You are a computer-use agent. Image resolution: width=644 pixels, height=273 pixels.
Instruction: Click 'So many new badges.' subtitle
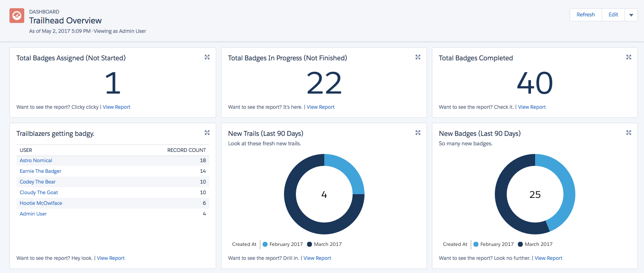pos(466,143)
